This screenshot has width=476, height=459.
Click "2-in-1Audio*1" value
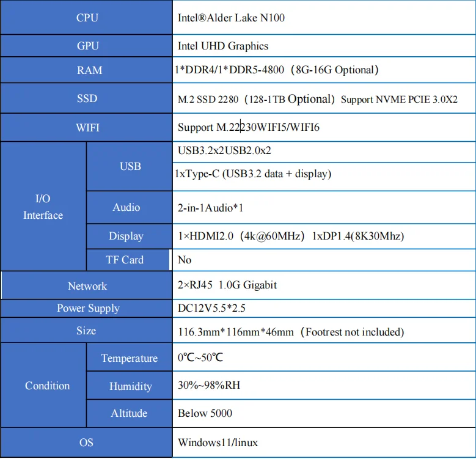tap(210, 208)
